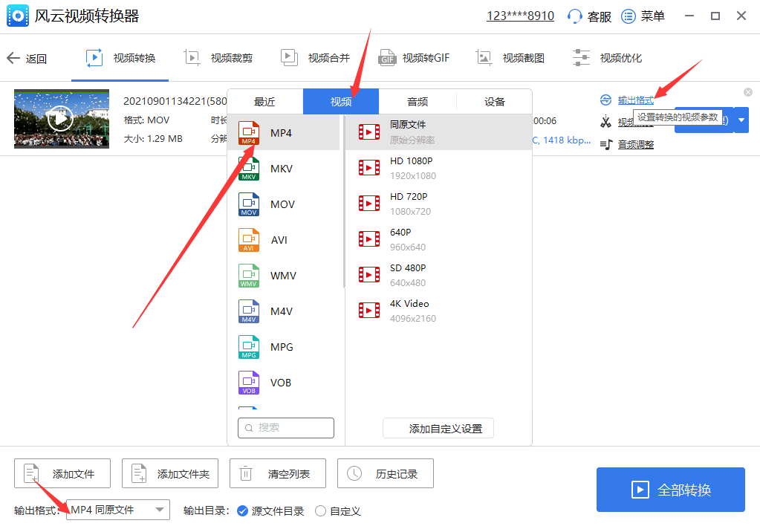Remove file with the gray X icon
This screenshot has height=532, width=760.
[748, 92]
